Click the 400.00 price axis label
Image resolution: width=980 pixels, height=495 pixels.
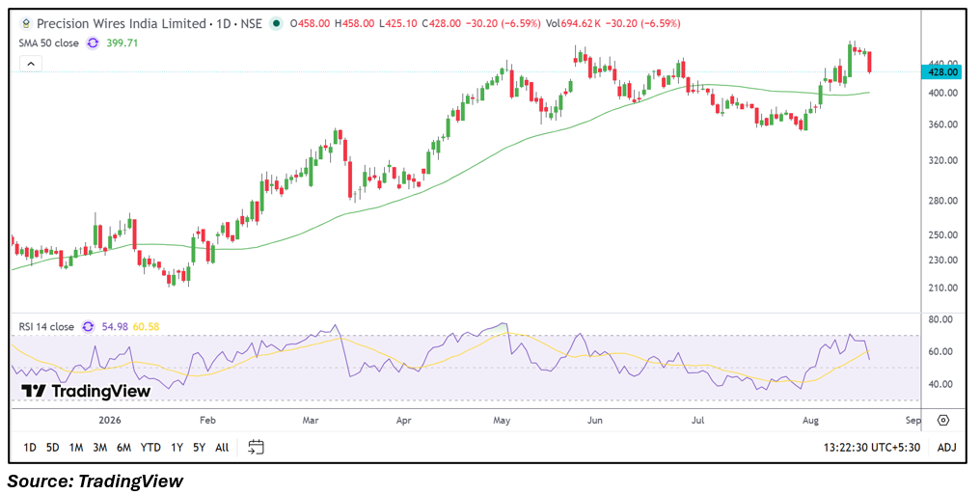[x=943, y=94]
